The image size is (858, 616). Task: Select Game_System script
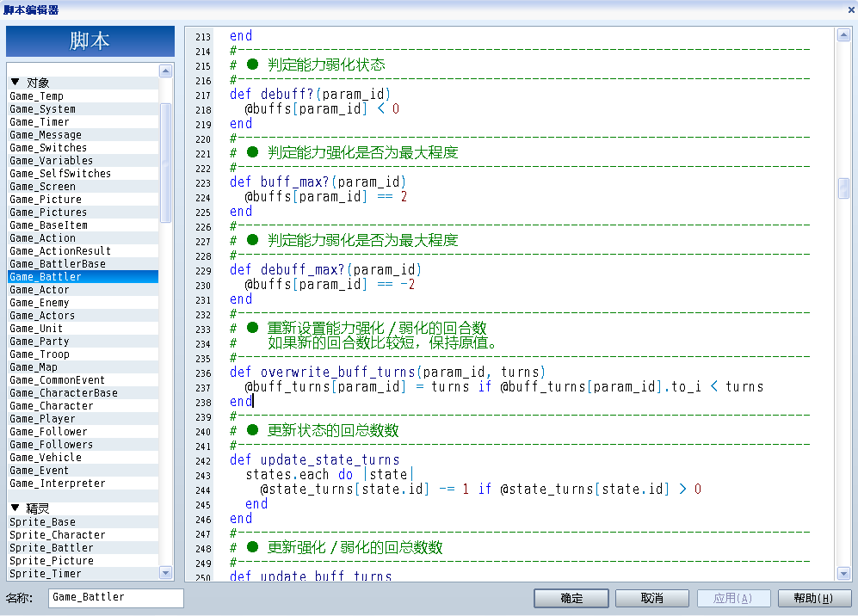(83, 109)
